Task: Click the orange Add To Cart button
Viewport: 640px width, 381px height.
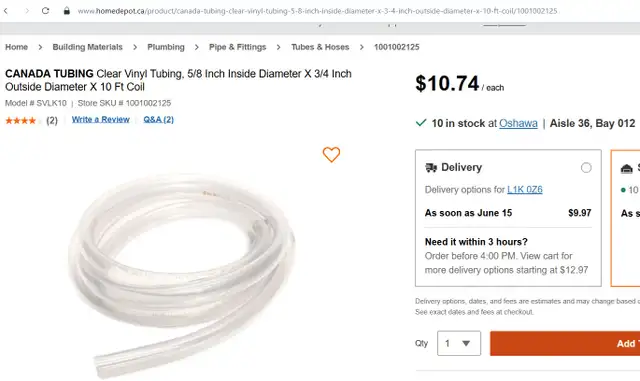Action: click(x=565, y=343)
